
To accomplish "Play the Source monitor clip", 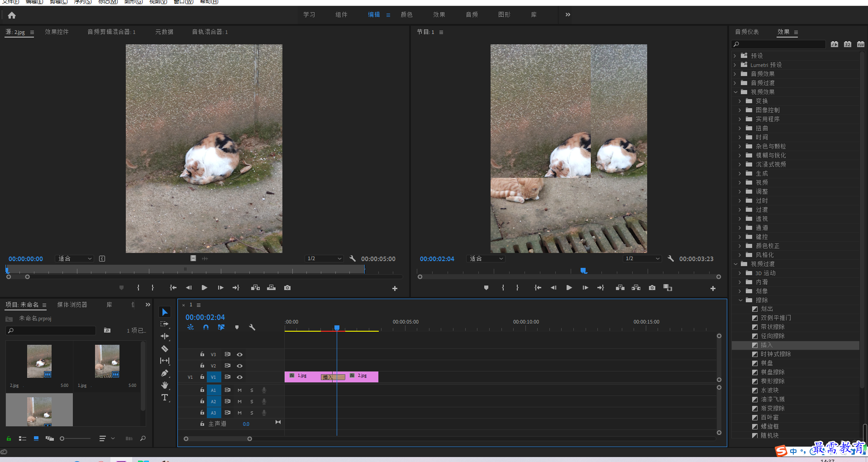I will click(205, 288).
